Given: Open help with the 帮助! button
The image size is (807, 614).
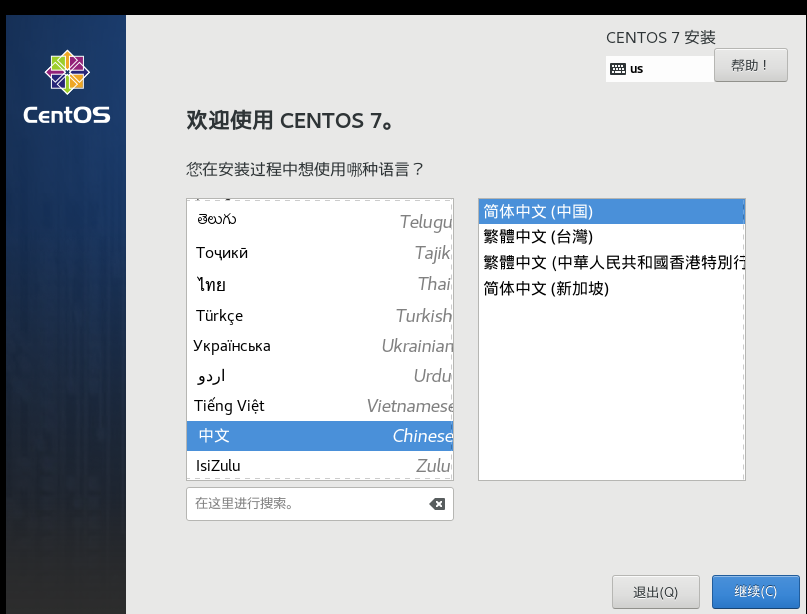Looking at the screenshot, I should click(x=750, y=65).
